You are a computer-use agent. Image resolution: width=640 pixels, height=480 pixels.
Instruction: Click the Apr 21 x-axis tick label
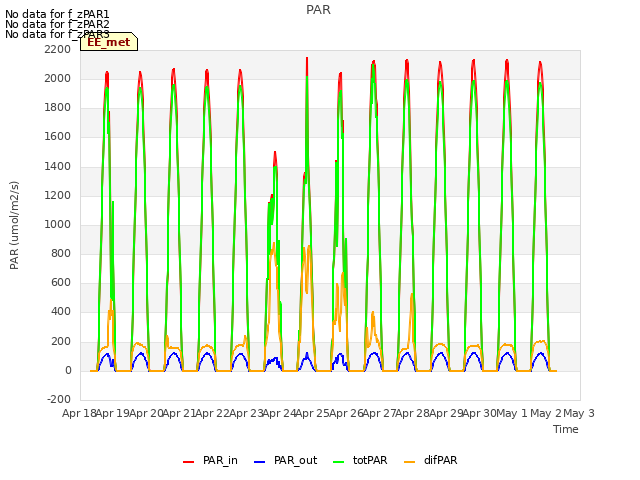(179, 413)
